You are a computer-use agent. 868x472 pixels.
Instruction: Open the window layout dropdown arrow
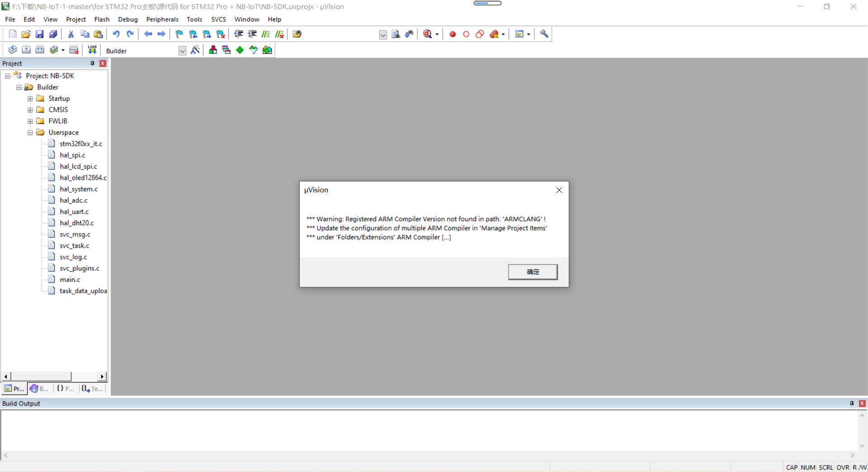tap(528, 34)
